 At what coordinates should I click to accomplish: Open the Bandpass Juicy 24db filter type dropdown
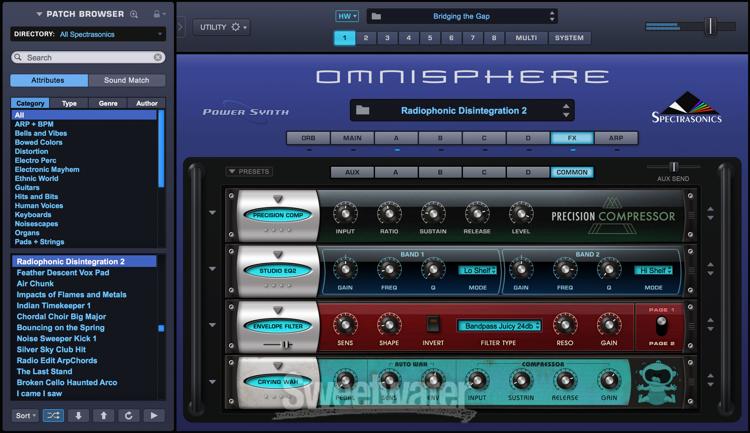coord(499,326)
